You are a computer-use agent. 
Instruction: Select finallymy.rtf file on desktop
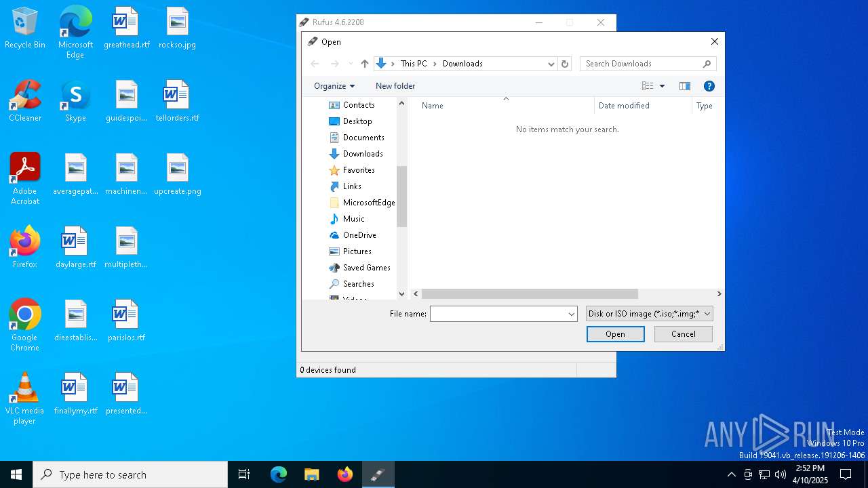(x=75, y=394)
